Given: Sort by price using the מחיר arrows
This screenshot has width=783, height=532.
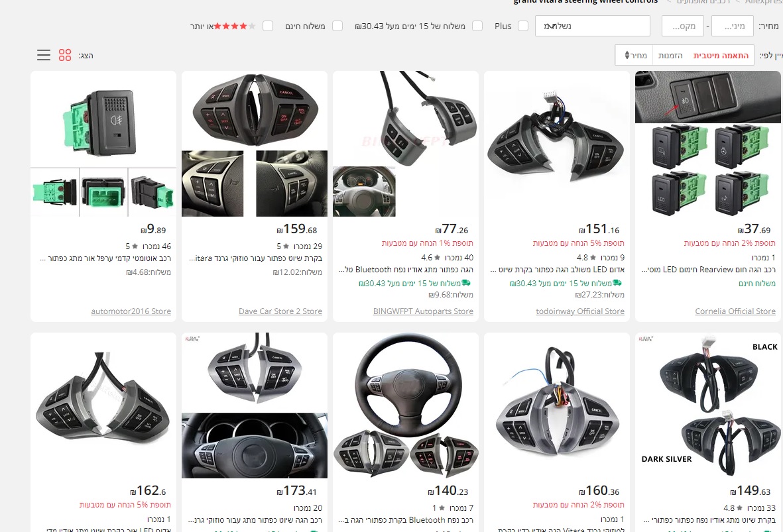Looking at the screenshot, I should coord(634,55).
